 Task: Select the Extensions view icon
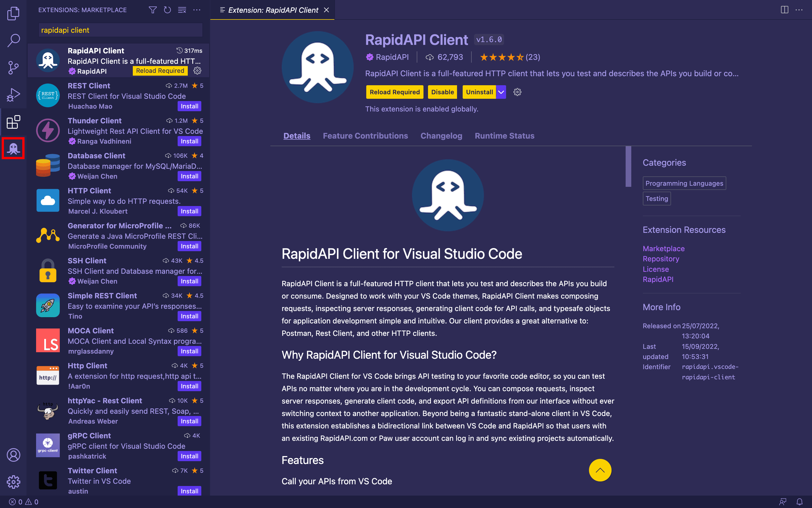click(x=14, y=122)
